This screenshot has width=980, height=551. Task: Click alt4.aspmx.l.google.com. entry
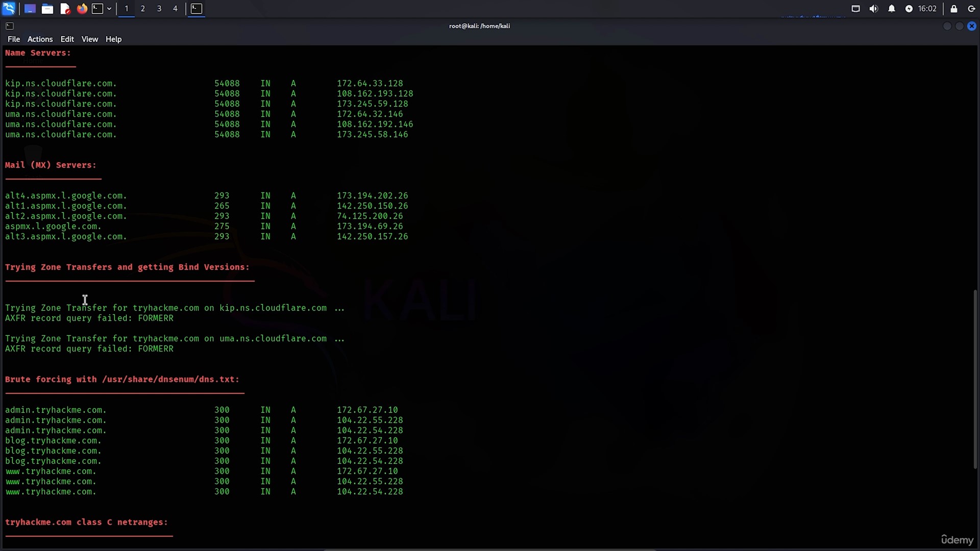66,196
